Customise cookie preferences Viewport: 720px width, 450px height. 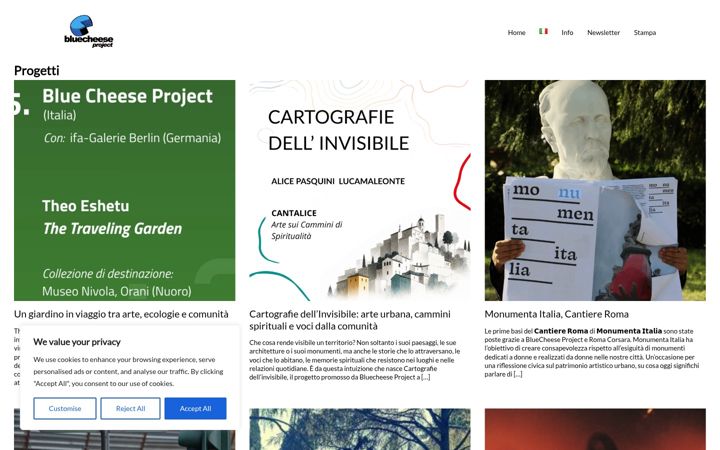65,408
